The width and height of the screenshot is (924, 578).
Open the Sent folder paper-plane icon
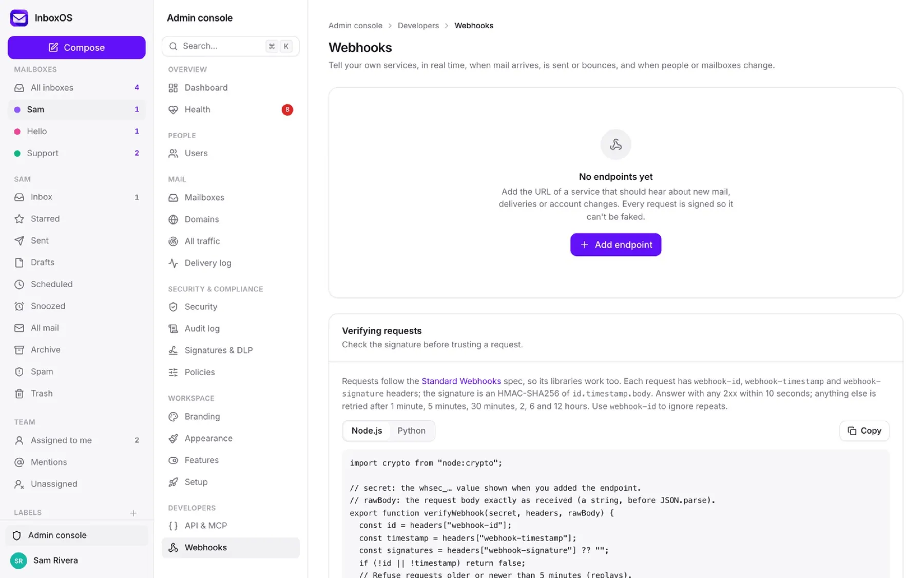point(19,240)
